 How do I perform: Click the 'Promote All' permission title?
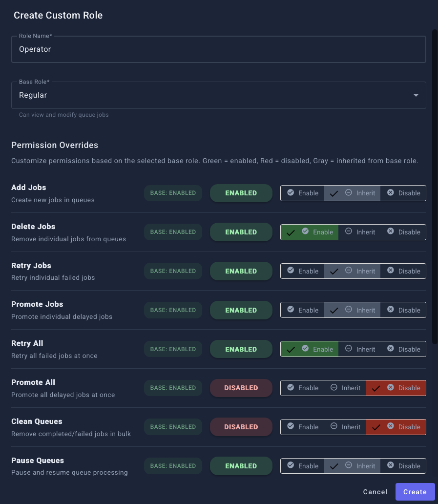click(33, 382)
